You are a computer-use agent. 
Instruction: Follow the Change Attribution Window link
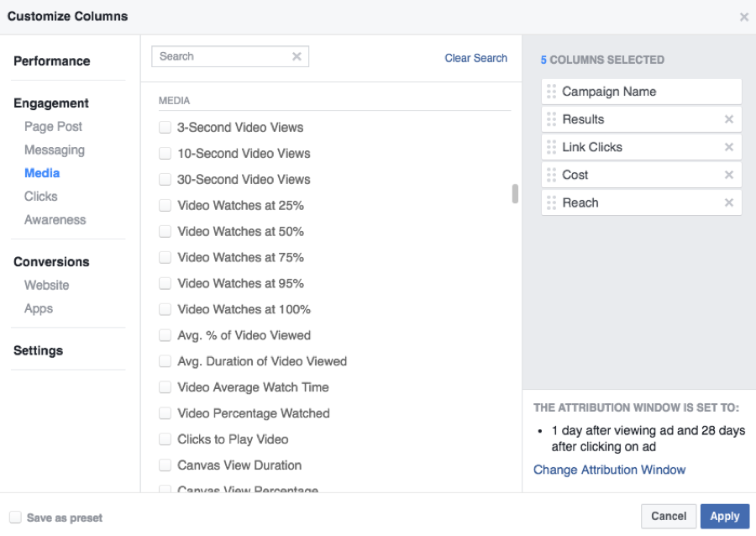click(609, 470)
